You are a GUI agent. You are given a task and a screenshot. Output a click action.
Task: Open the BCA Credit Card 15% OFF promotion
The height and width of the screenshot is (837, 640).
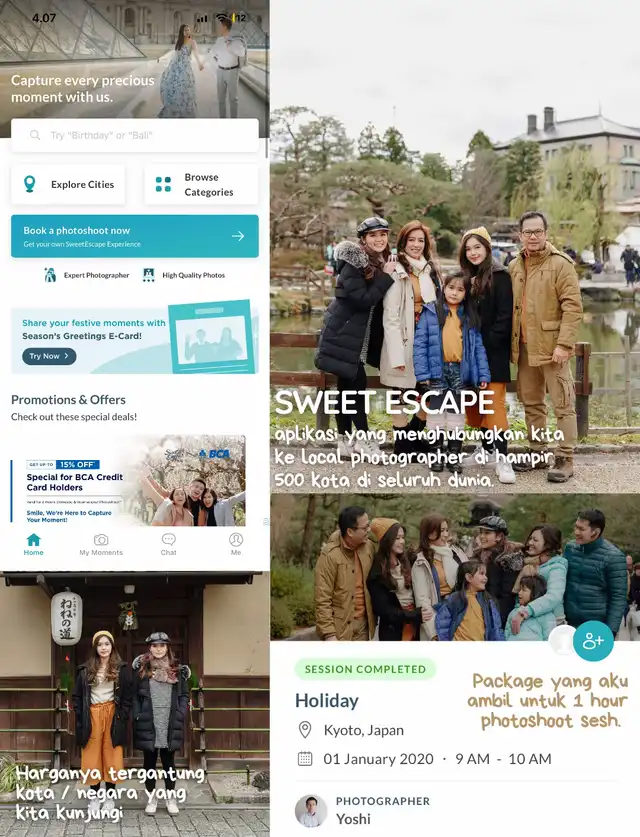pos(128,480)
